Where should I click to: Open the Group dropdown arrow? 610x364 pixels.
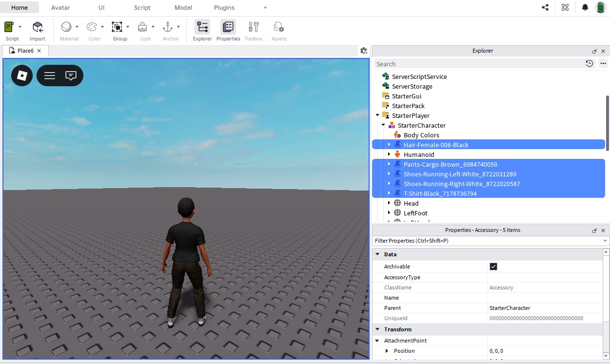click(128, 27)
